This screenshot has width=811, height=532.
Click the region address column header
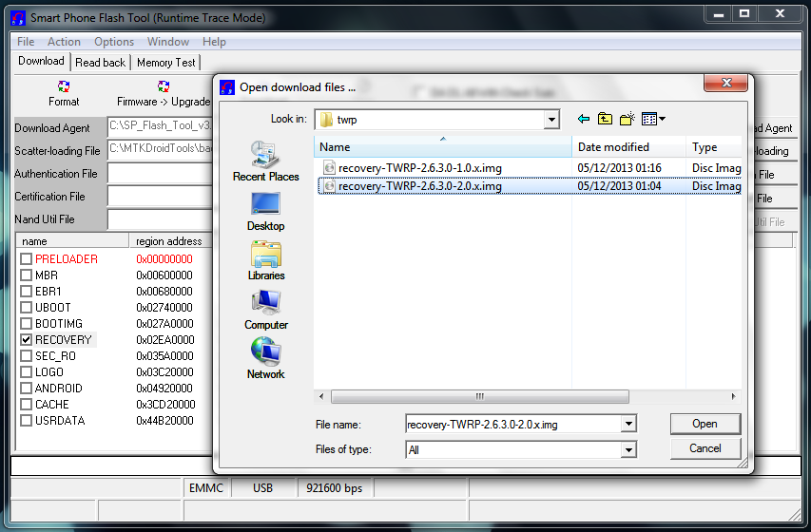(171, 241)
